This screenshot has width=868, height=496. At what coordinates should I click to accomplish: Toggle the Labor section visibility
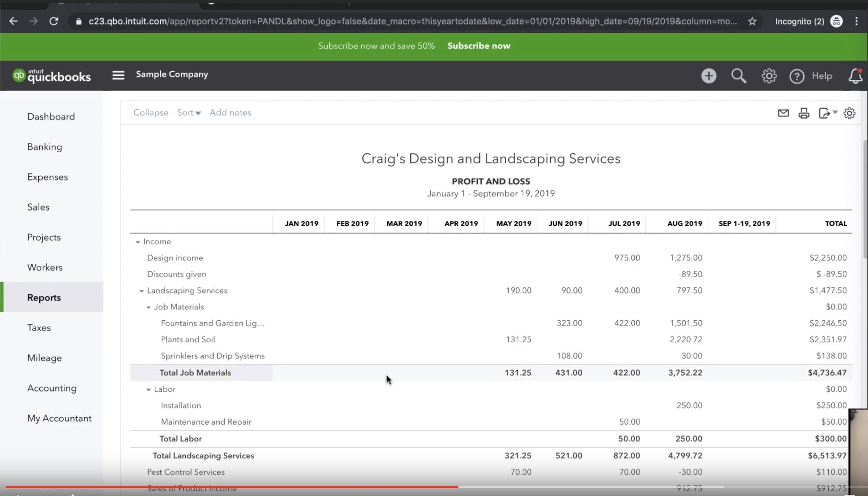coord(149,389)
